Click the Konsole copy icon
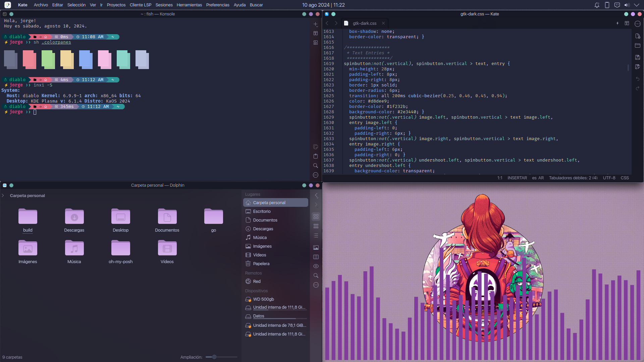Image resolution: width=644 pixels, height=362 pixels. click(316, 147)
